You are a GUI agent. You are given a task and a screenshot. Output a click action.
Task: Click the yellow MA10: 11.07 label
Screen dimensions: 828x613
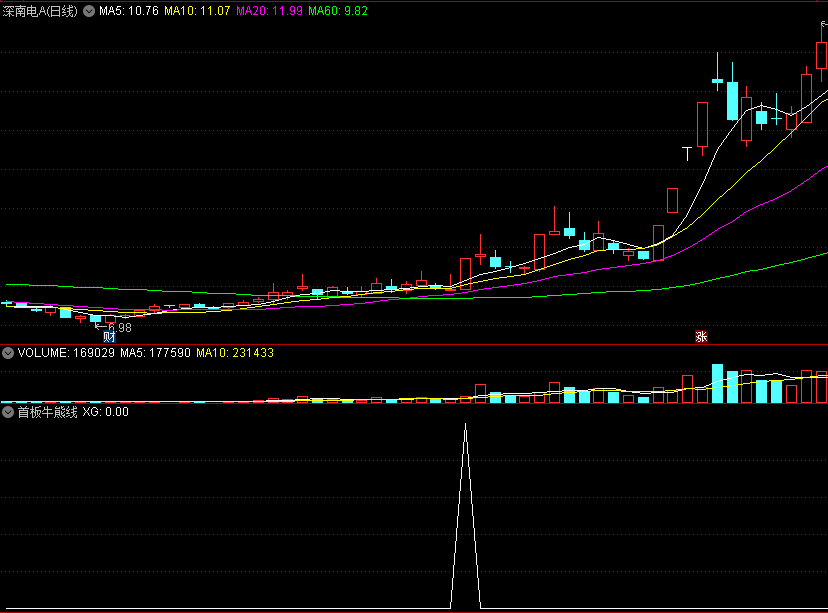(x=197, y=11)
